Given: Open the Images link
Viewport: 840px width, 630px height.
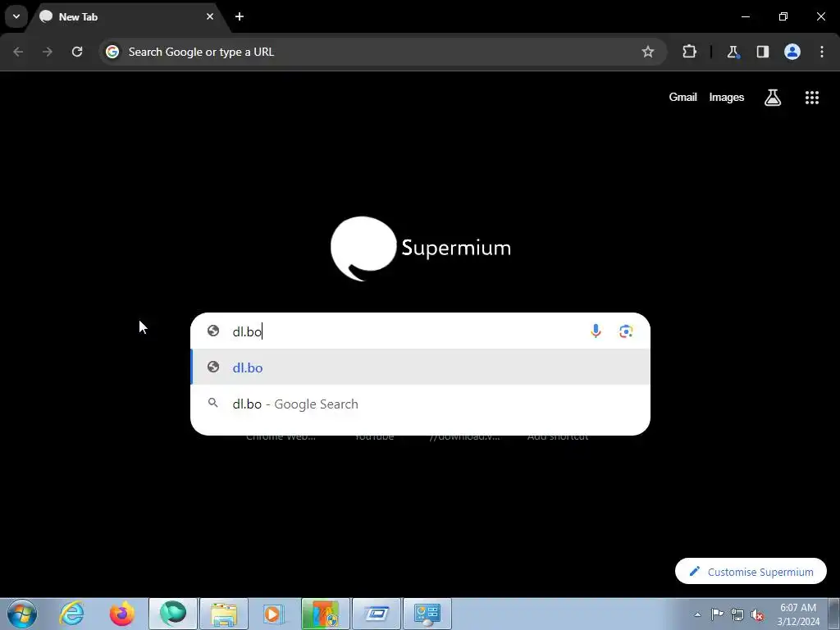Looking at the screenshot, I should [727, 97].
